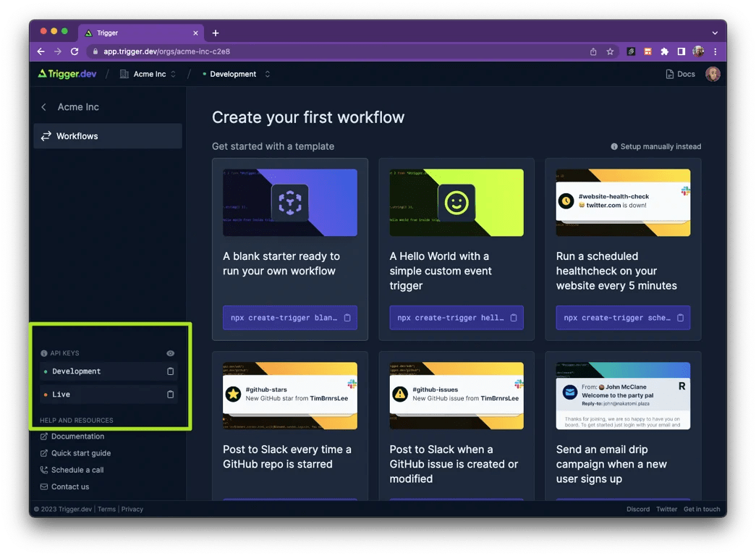Open the GitHub stars Slack template thumbnail
756x556 pixels.
pyautogui.click(x=290, y=395)
